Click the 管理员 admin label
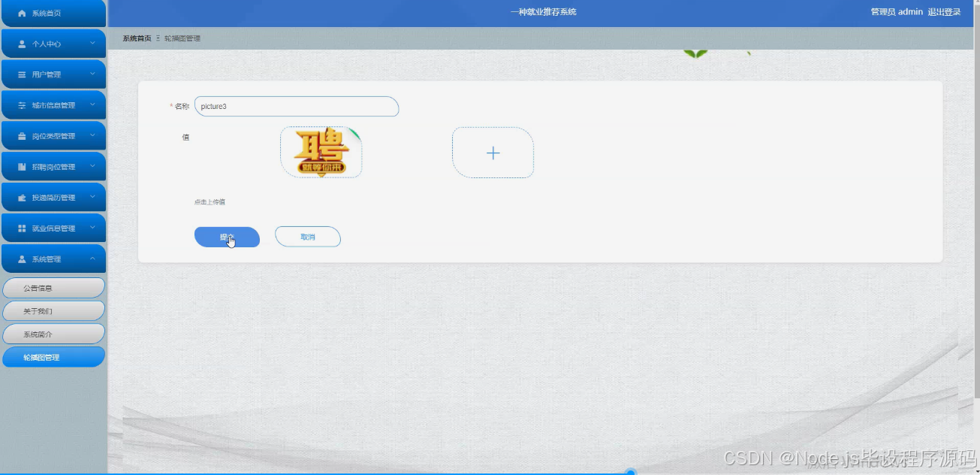The width and height of the screenshot is (980, 475). [897, 12]
